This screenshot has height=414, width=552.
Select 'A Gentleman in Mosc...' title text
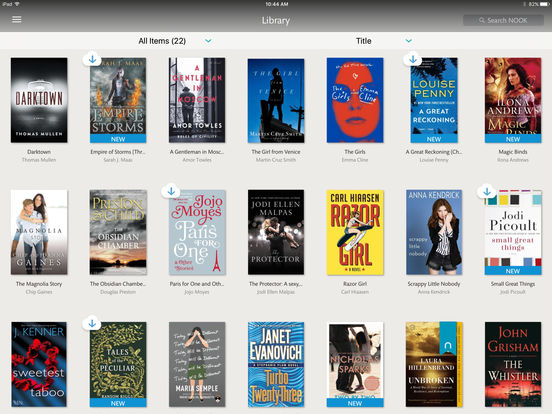click(x=197, y=152)
